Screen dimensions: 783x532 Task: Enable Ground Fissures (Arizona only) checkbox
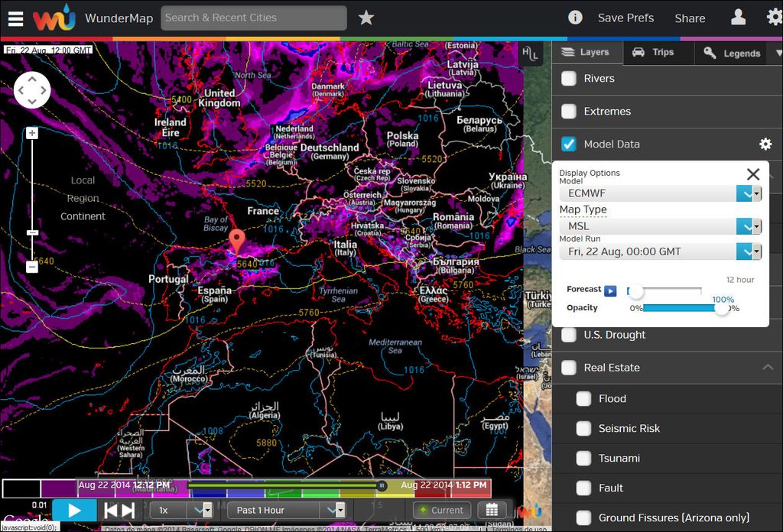click(583, 518)
